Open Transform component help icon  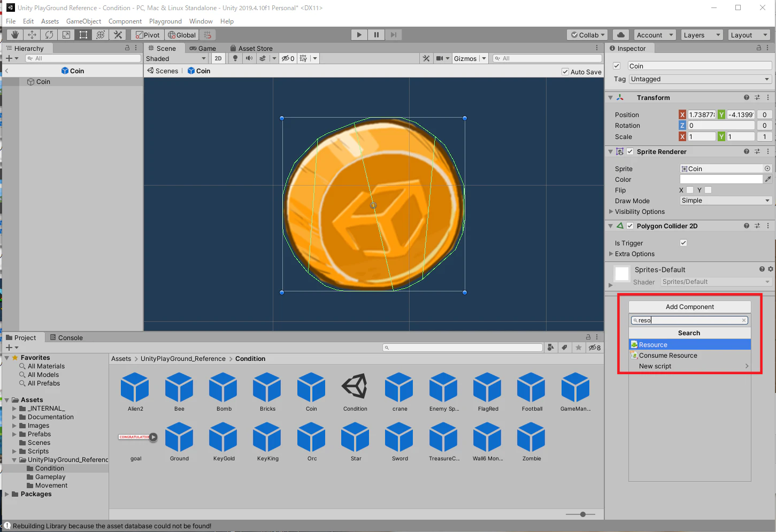click(746, 97)
